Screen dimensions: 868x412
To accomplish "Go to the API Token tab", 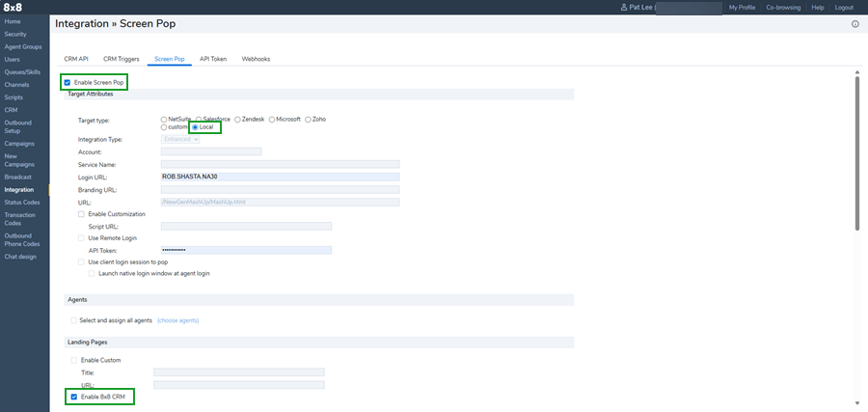I will click(x=213, y=59).
